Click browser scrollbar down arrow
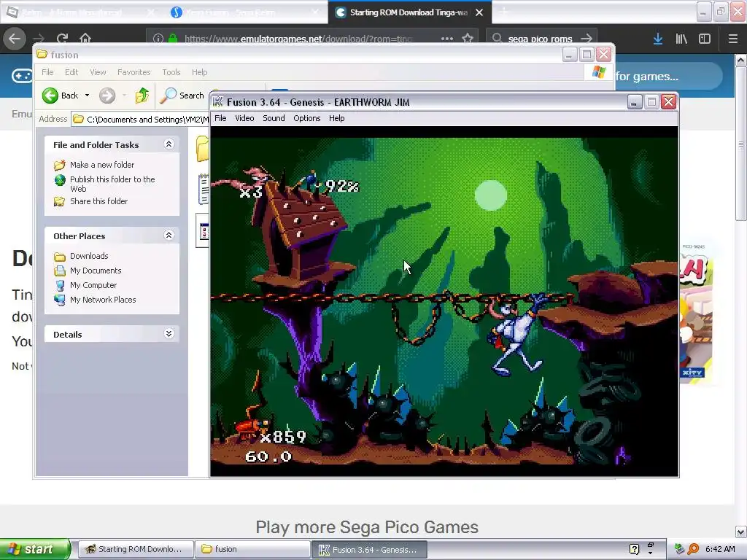The image size is (747, 560). (x=741, y=532)
